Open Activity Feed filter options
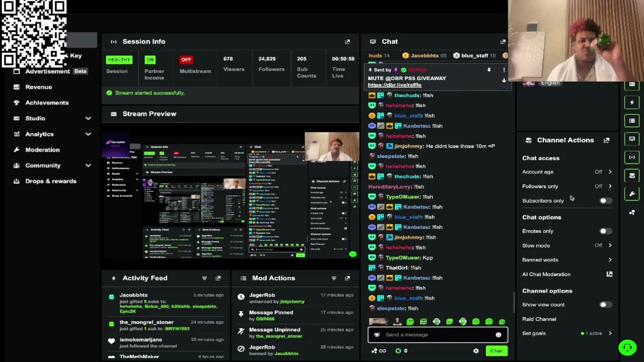 click(204, 278)
